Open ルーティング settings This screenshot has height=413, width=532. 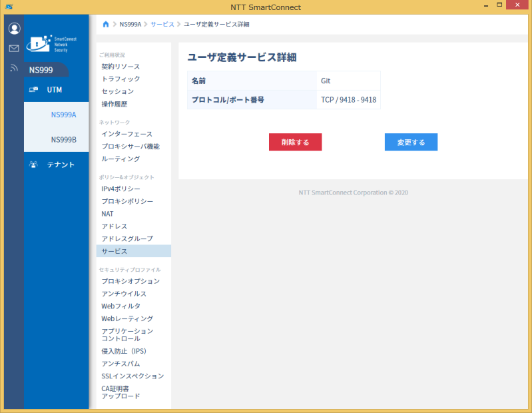121,159
